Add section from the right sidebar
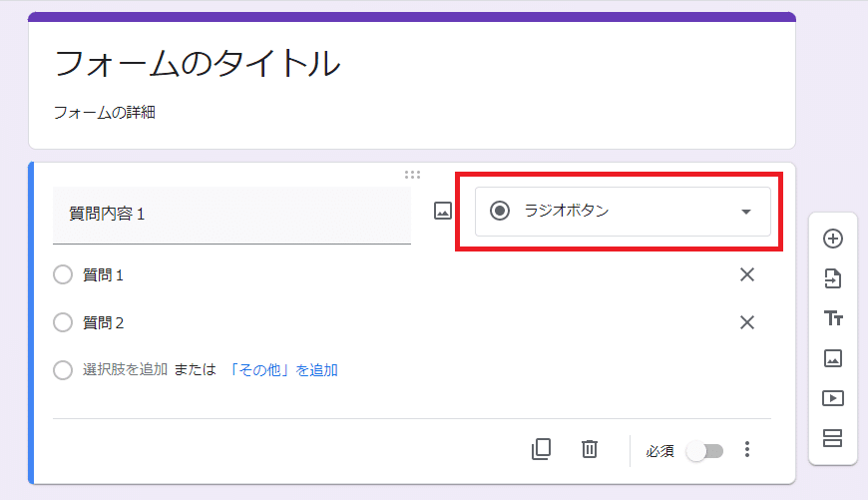This screenshot has height=500, width=868. pyautogui.click(x=832, y=438)
